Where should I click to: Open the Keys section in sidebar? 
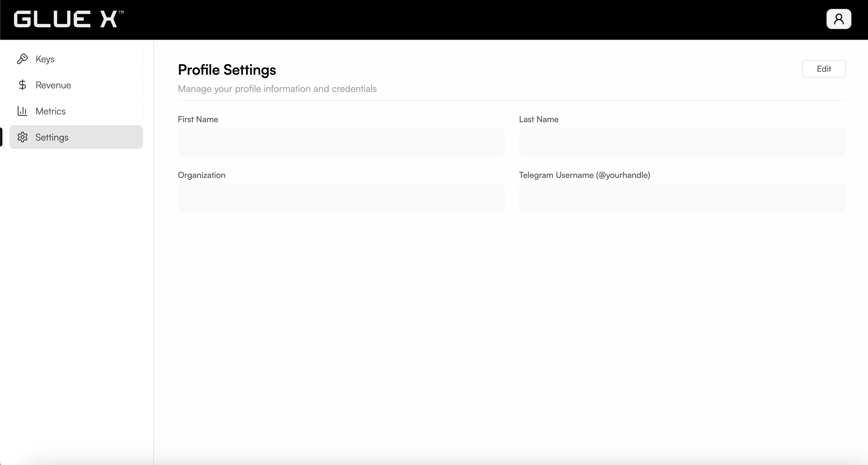45,59
